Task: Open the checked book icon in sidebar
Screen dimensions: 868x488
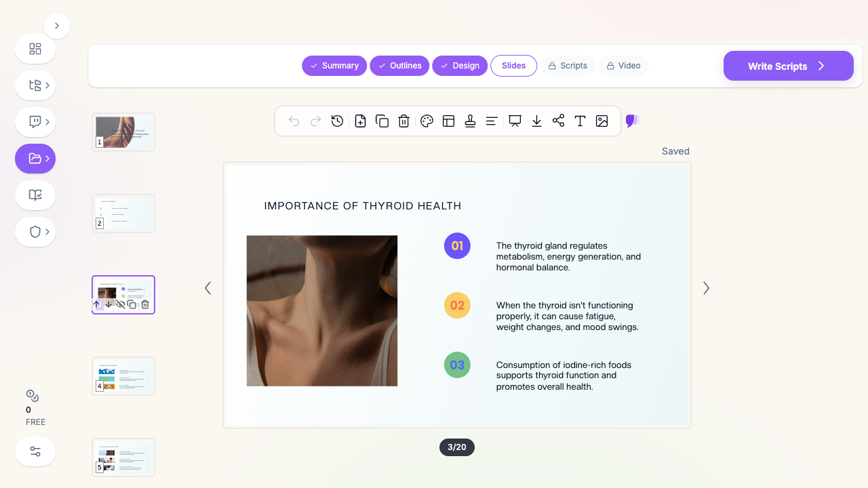Action: coord(35,195)
